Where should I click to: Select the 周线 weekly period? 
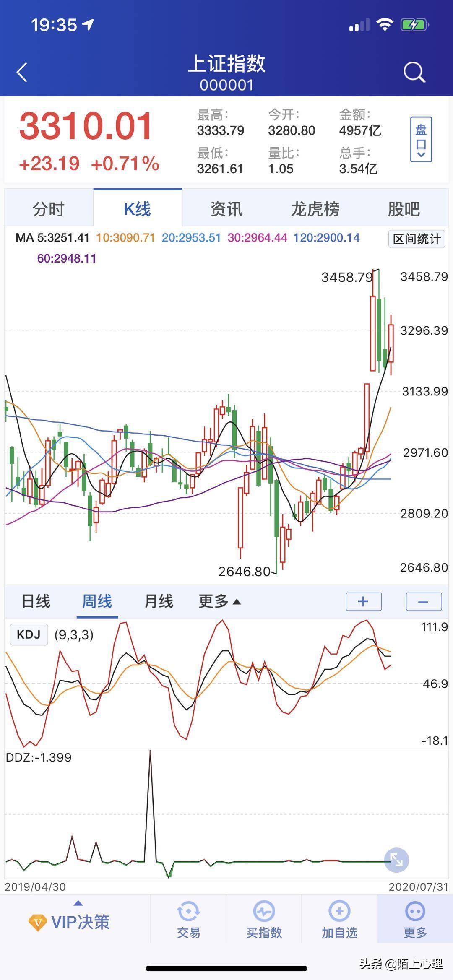(97, 601)
